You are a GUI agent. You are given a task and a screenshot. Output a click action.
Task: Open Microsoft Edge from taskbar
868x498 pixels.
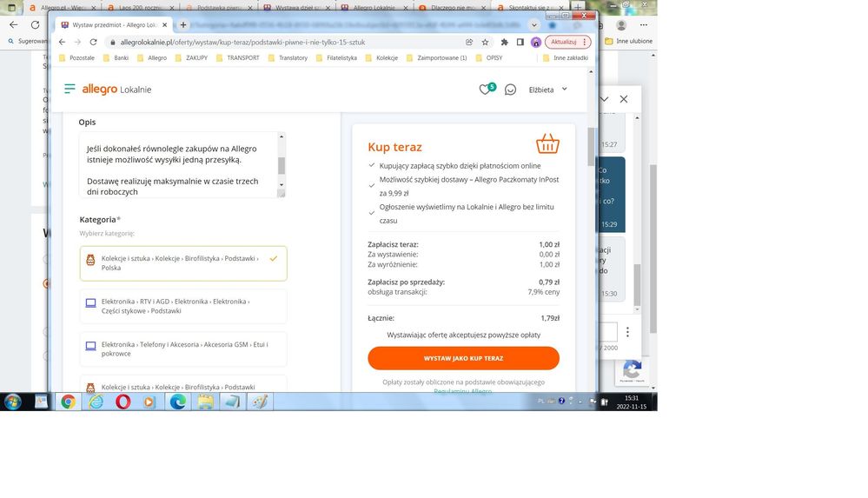178,402
